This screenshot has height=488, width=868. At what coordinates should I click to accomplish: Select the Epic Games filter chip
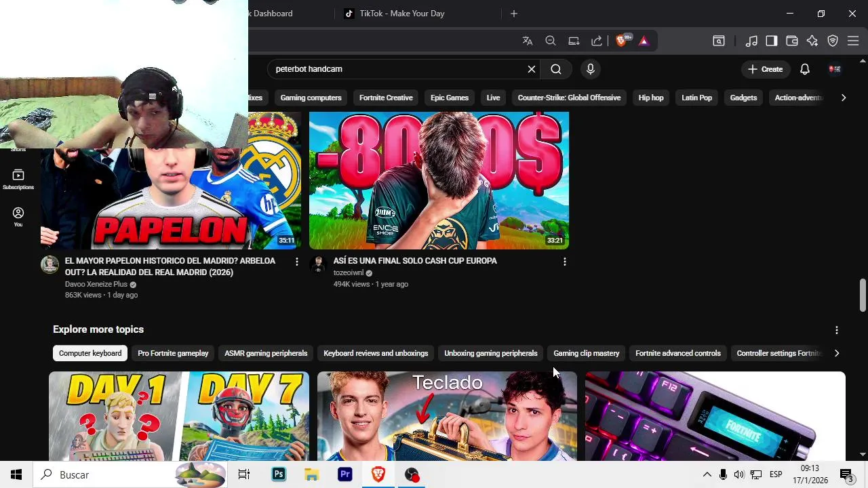click(x=450, y=98)
